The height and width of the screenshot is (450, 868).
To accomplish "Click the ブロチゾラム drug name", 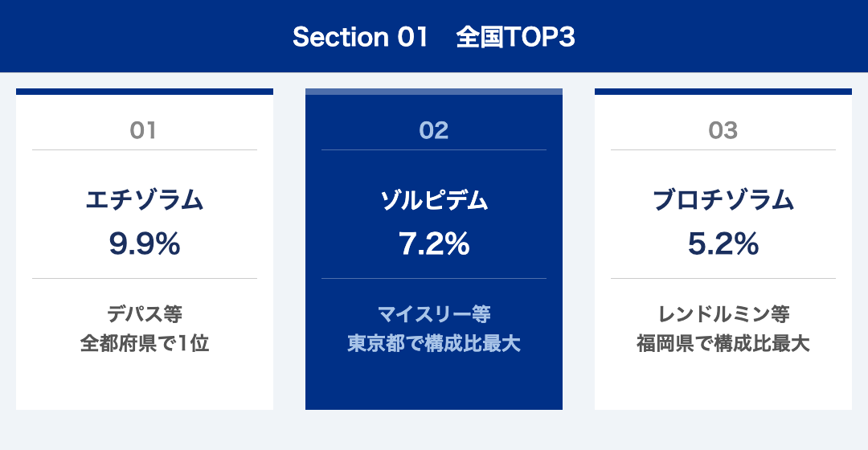I will pyautogui.click(x=723, y=200).
